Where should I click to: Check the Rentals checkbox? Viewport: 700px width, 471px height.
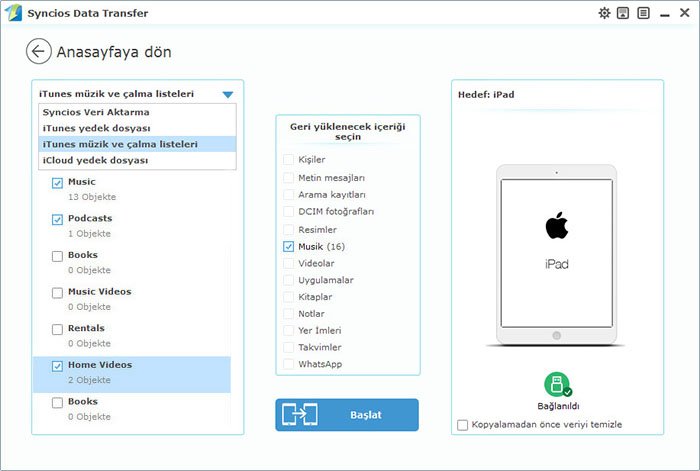(57, 329)
